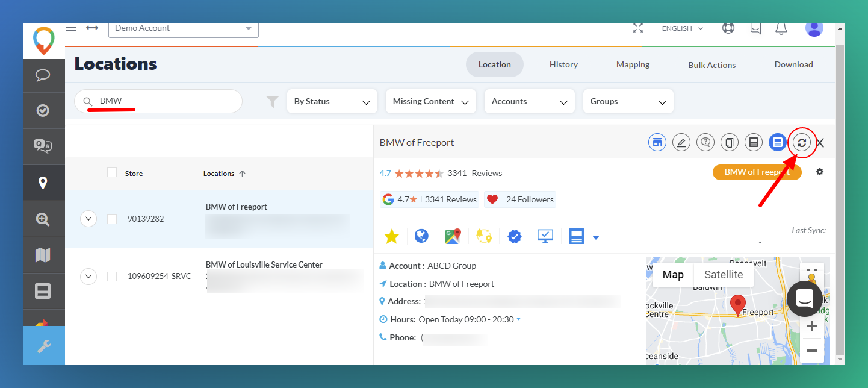The width and height of the screenshot is (868, 388).
Task: Click the blue listing page icon in the listing row
Action: [x=577, y=237]
